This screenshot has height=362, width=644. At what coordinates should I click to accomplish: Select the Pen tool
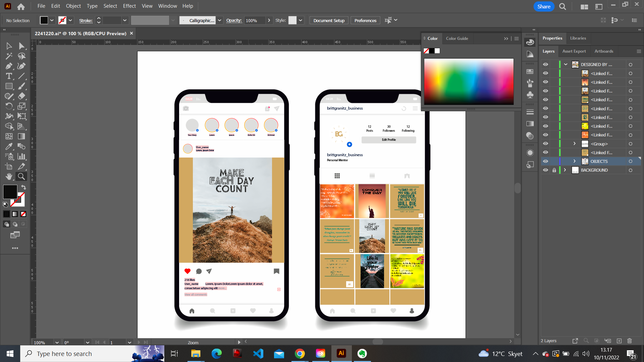(9, 66)
